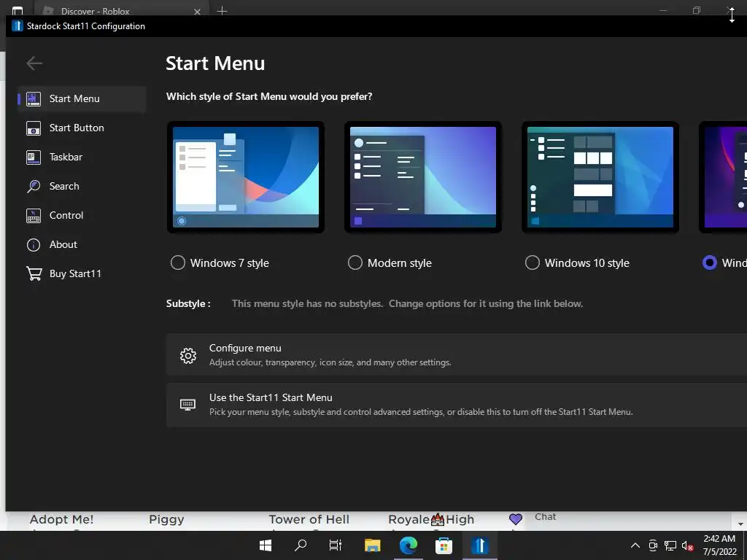Open the Use the Start11 Start Menu row
This screenshot has width=747, height=560.
pyautogui.click(x=457, y=405)
